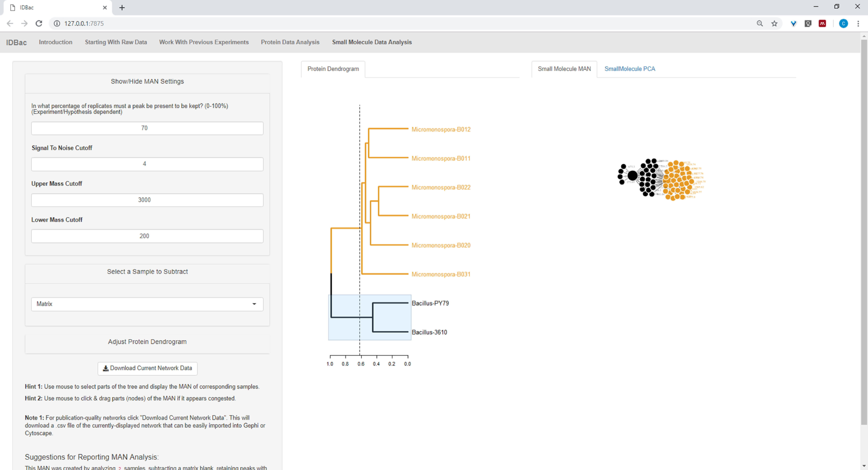Open the Matrix sample dropdown
The width and height of the screenshot is (868, 470).
147,304
